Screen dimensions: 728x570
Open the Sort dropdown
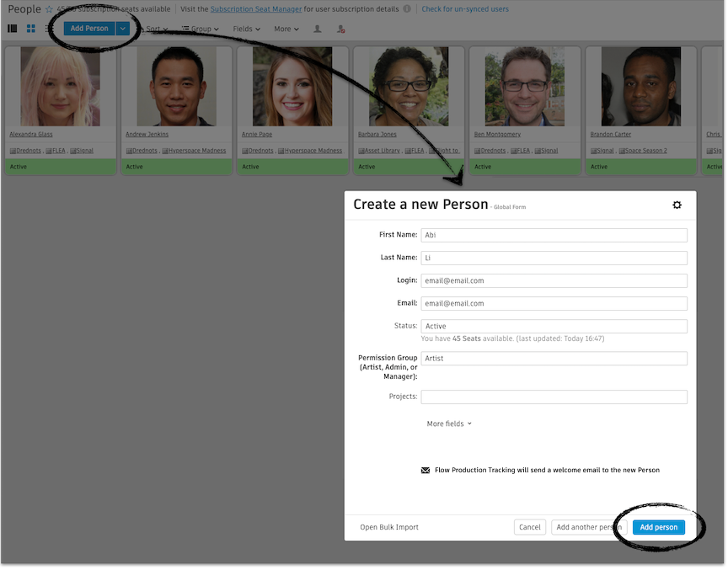point(156,29)
